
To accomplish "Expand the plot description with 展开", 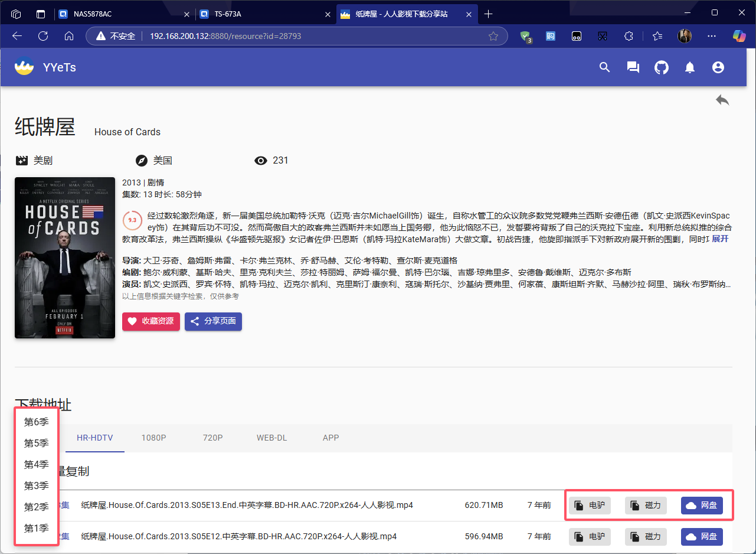I will pos(720,239).
